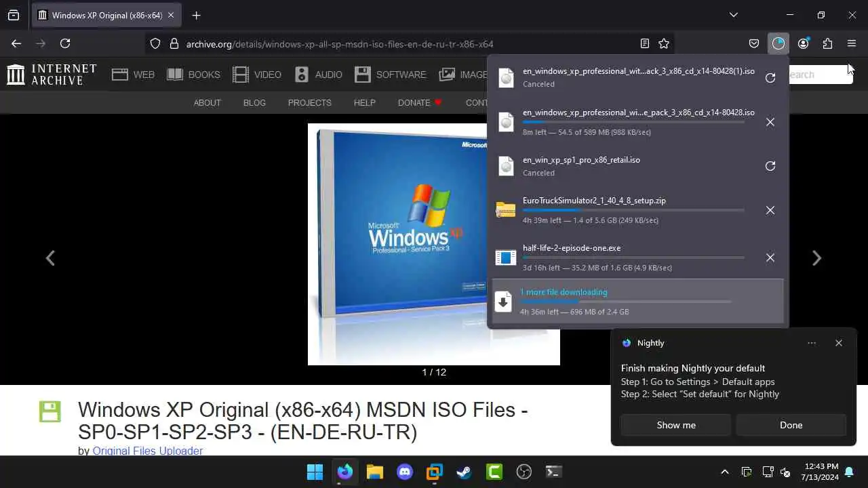Open the ABOUT link

coord(208,103)
